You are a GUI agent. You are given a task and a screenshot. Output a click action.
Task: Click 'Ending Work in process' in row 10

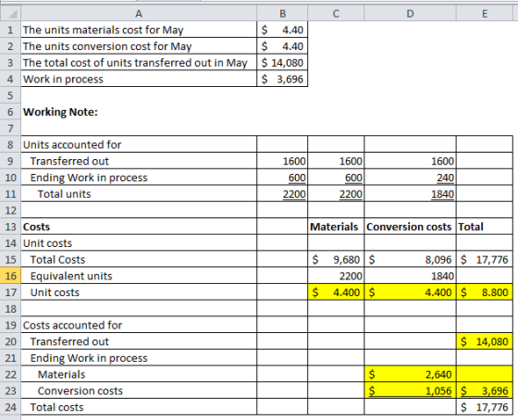pos(139,178)
